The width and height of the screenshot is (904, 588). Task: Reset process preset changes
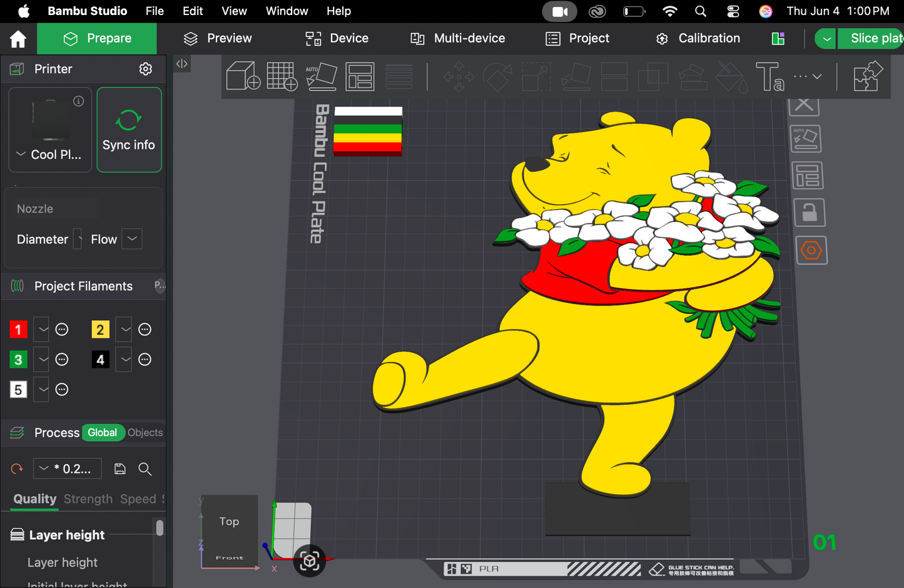[17, 469]
